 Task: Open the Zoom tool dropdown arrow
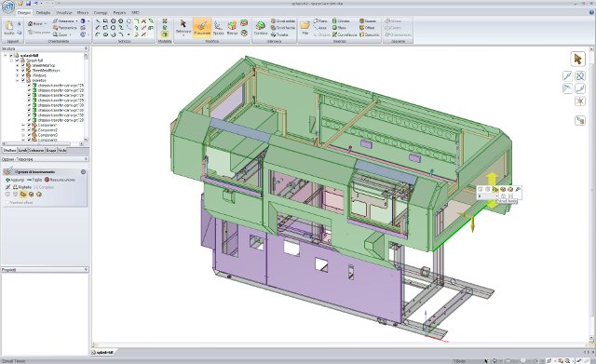pos(71,34)
